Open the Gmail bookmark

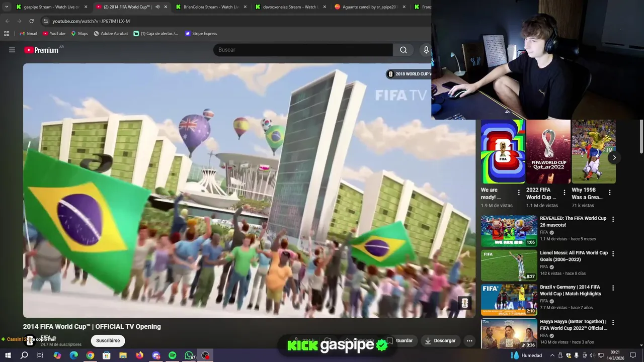(28, 34)
